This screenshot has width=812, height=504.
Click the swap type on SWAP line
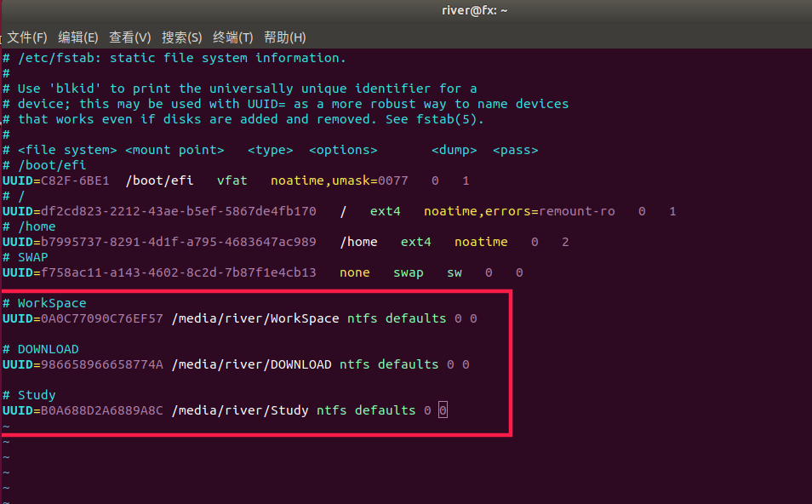point(408,273)
